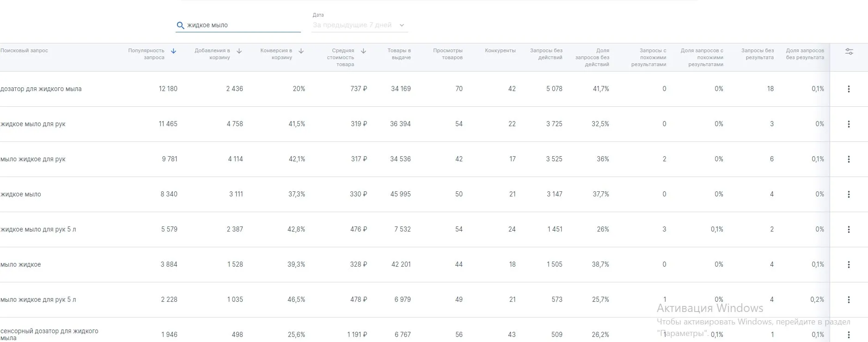The height and width of the screenshot is (342, 868).
Task: Click the no-action share value '41,7%'
Action: (601, 89)
